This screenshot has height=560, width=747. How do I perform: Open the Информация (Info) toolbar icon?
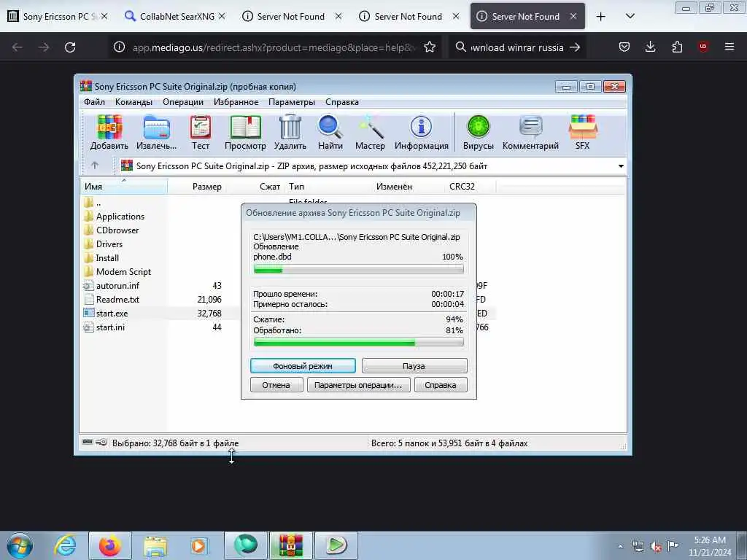421,133
